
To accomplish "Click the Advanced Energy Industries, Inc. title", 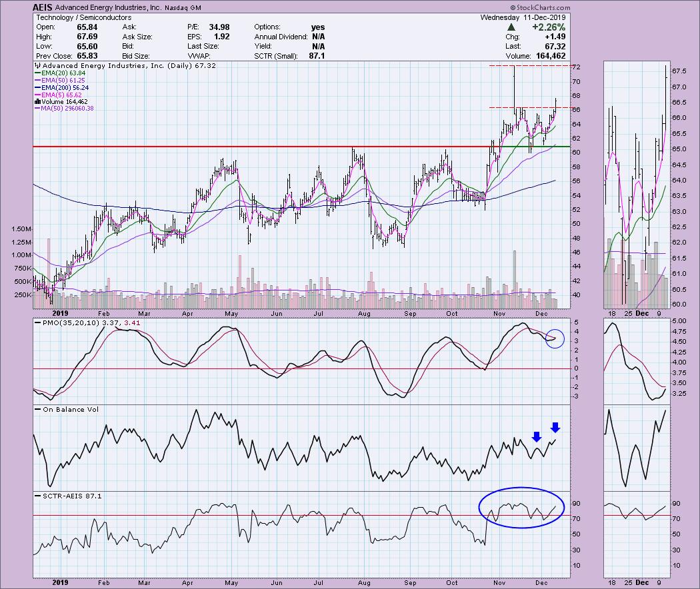I will coord(107,7).
